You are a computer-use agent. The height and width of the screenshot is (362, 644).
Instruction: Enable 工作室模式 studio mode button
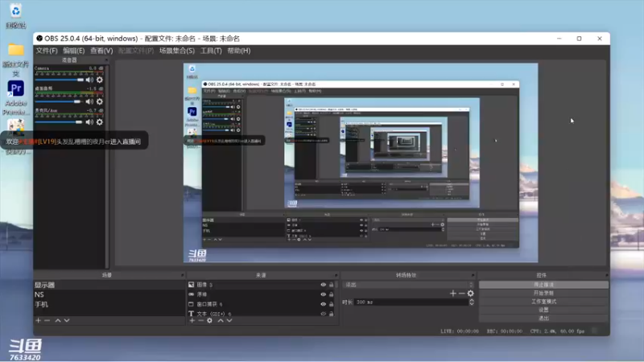[543, 301]
